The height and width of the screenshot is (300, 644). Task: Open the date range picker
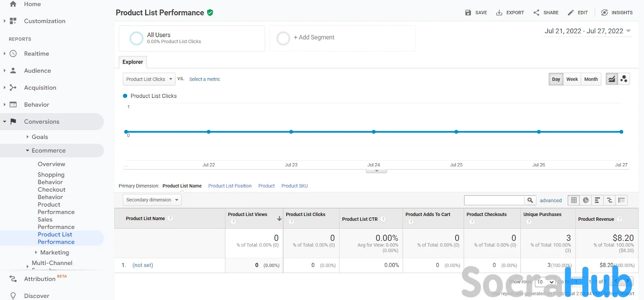[588, 31]
